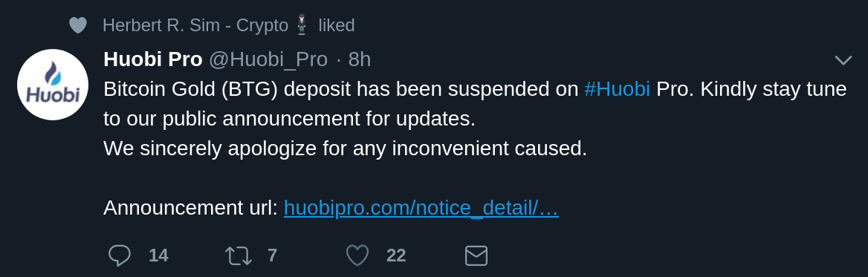Click the reply speech bubble icon
The width and height of the screenshot is (868, 277).
pos(120,255)
